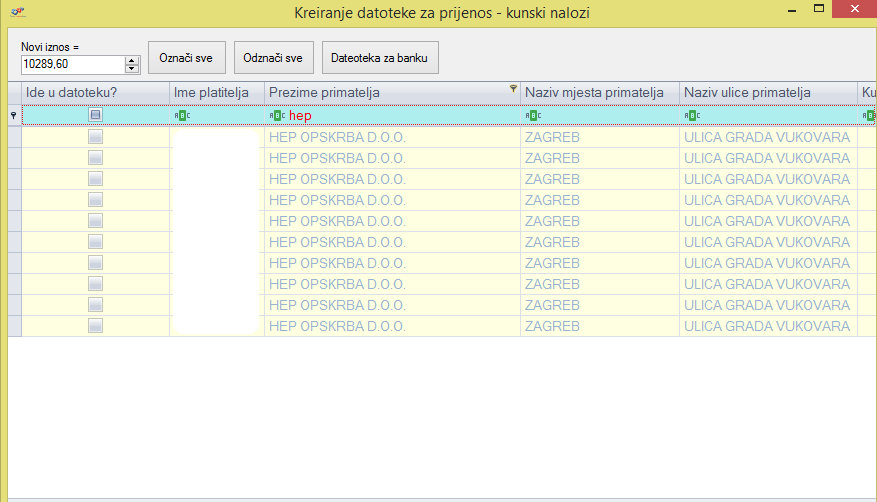Open filter condition icon under Naziv mjesta primatelja
Screen dimensions: 877x502
[532, 115]
